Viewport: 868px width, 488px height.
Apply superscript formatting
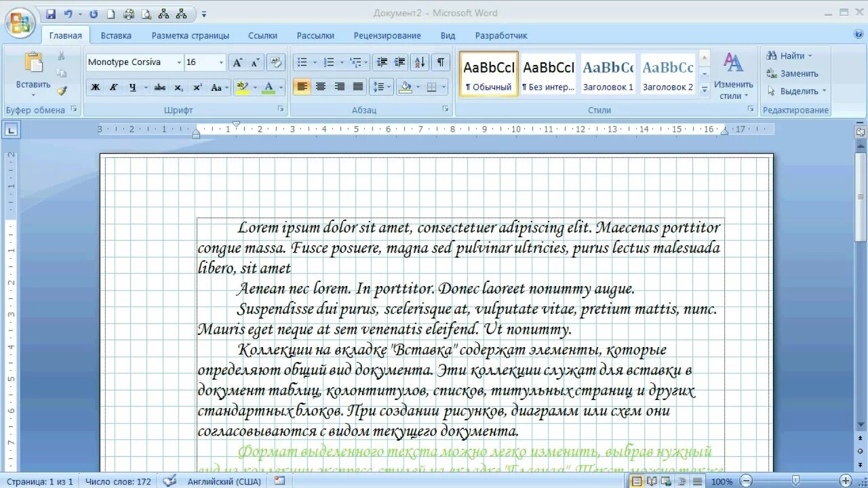(197, 87)
